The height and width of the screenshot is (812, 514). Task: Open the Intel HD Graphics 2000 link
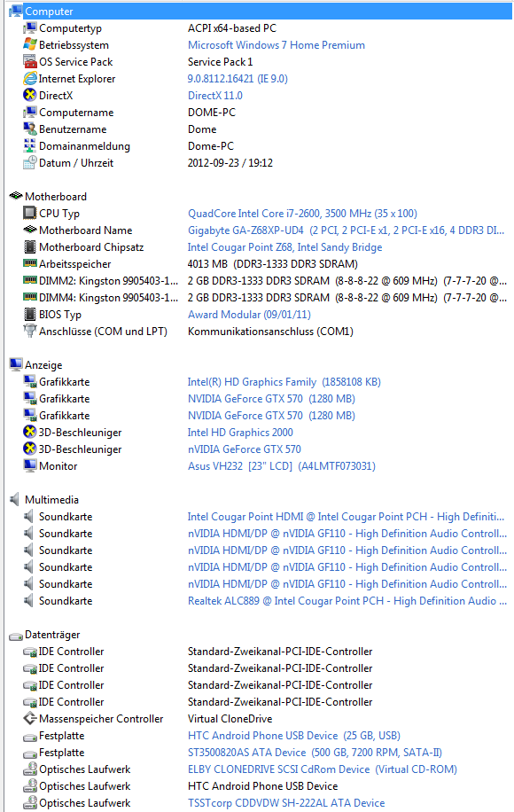point(240,433)
